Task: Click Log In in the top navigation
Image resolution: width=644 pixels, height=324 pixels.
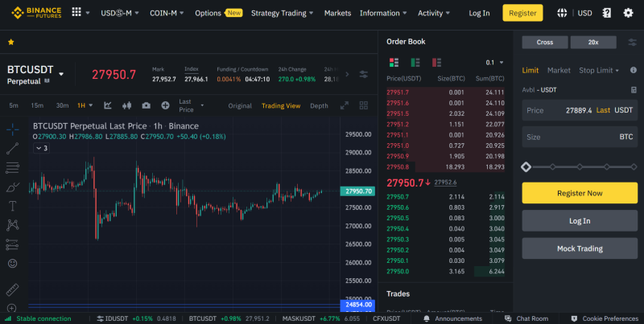Action: coord(479,13)
